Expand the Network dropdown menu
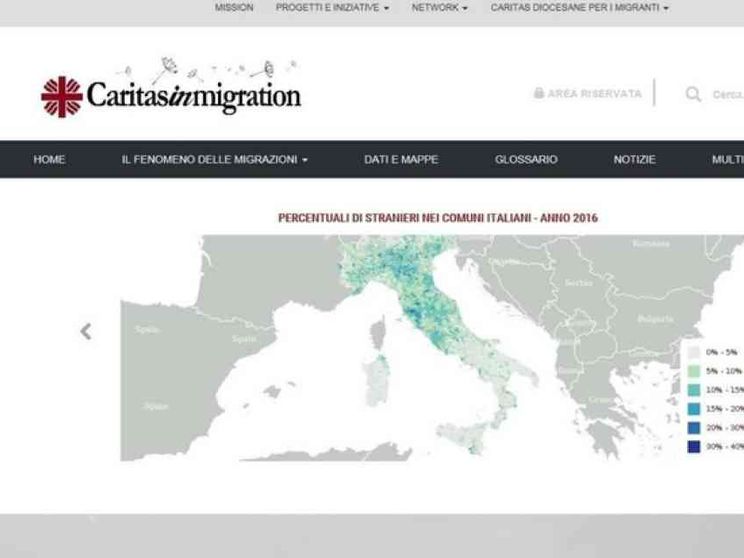The height and width of the screenshot is (558, 744). point(439,8)
